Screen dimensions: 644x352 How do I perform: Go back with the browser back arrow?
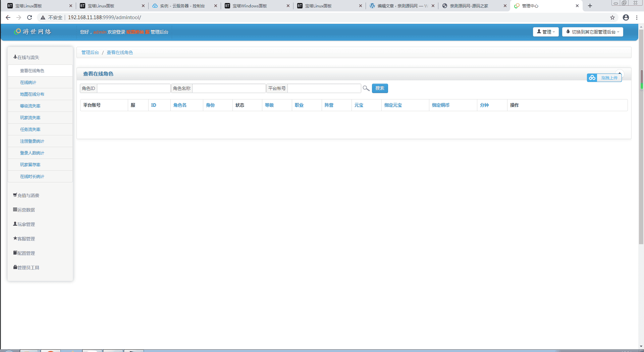[8, 17]
